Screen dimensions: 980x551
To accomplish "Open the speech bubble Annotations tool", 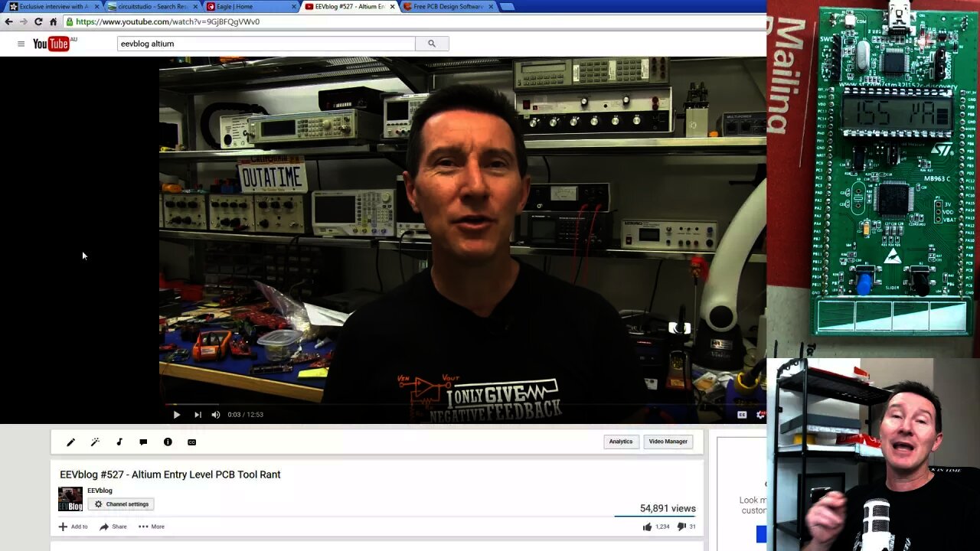I will click(x=143, y=442).
